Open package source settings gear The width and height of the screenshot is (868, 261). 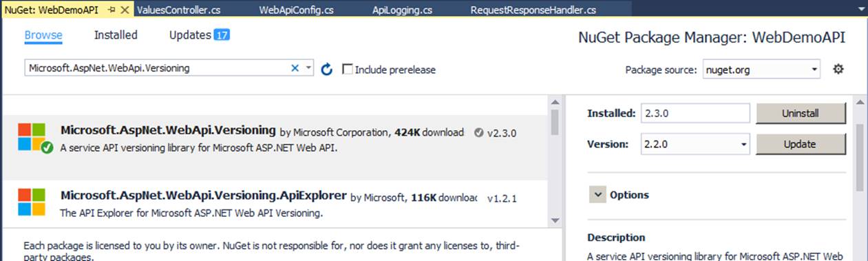click(x=838, y=69)
